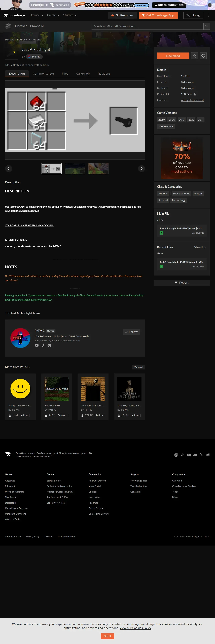Viewport: 215px width, 644px height.
Task: Expand the + 16 Versions list
Action: click(166, 127)
